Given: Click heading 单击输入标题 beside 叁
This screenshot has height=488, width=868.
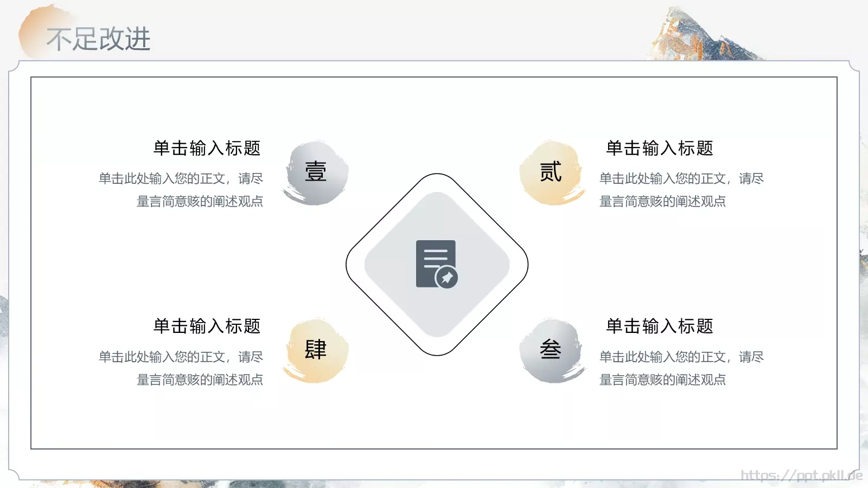Looking at the screenshot, I should (659, 326).
